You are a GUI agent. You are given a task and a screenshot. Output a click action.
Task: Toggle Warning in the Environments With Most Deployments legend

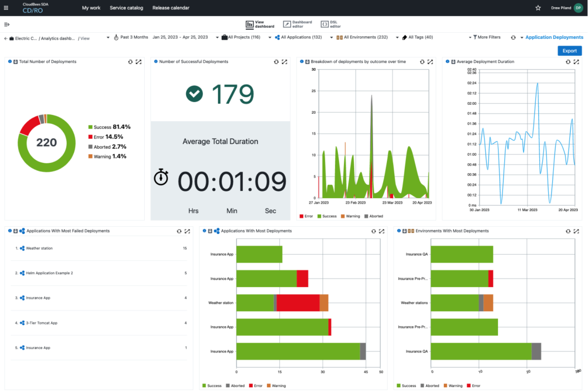point(453,385)
